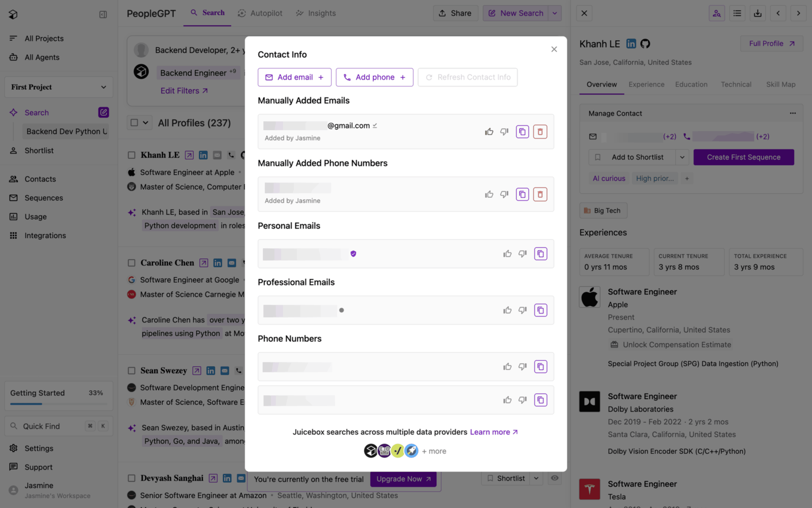812x508 pixels.
Task: Open the Technical tab in profile
Action: (736, 84)
